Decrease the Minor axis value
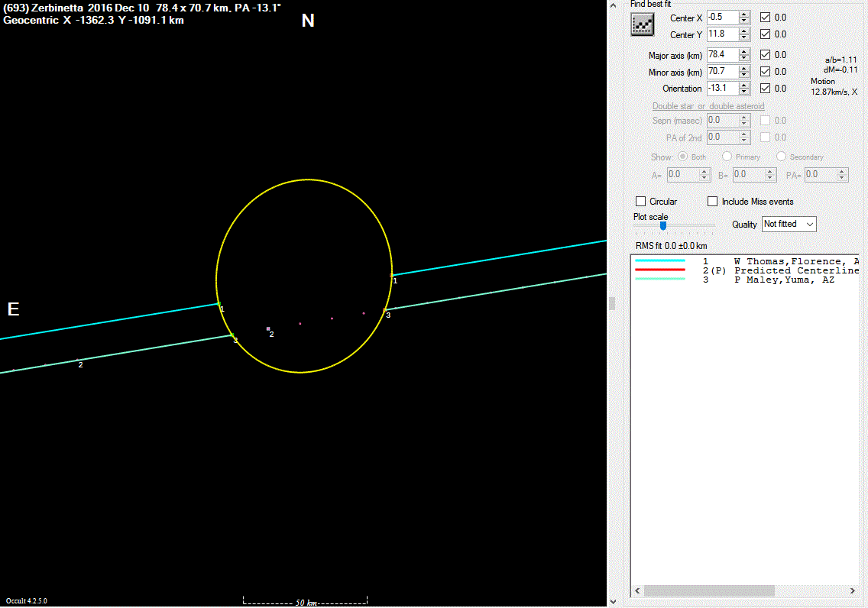This screenshot has height=608, width=868. [744, 75]
